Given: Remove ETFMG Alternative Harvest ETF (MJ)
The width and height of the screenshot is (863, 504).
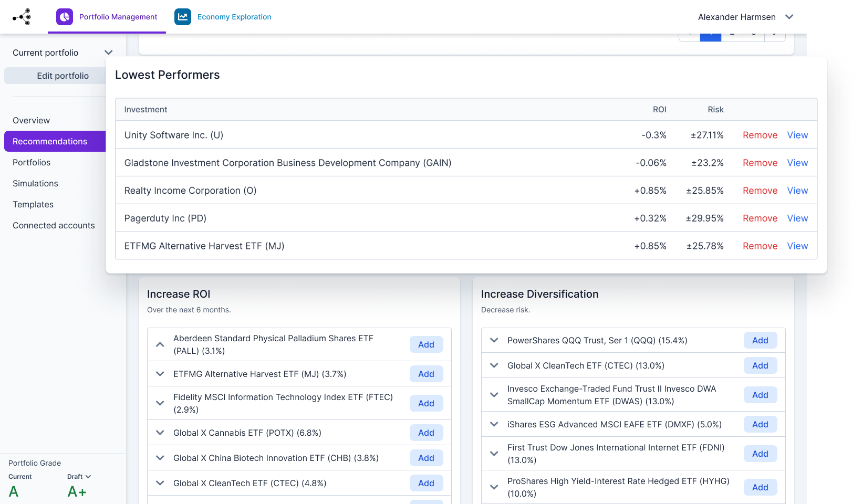Looking at the screenshot, I should coord(760,246).
